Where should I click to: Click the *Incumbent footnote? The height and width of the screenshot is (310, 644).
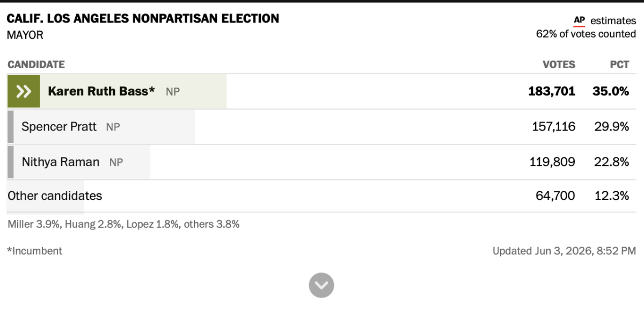click(x=34, y=251)
